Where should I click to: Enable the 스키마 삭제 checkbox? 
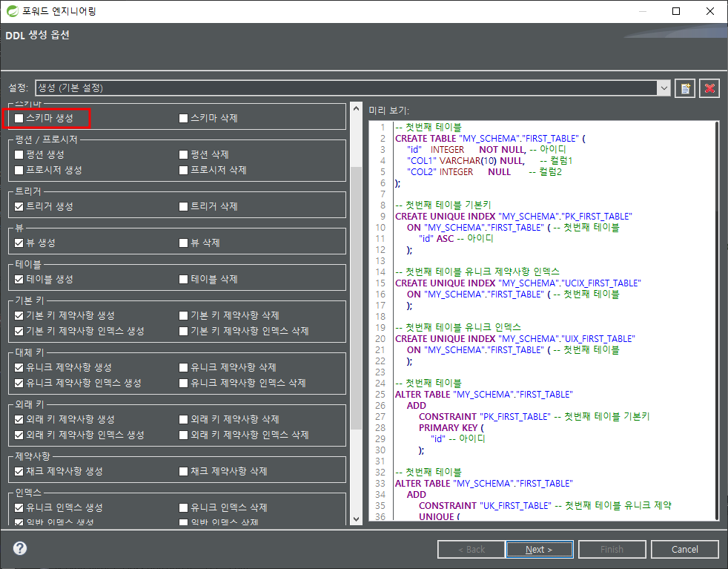(183, 118)
